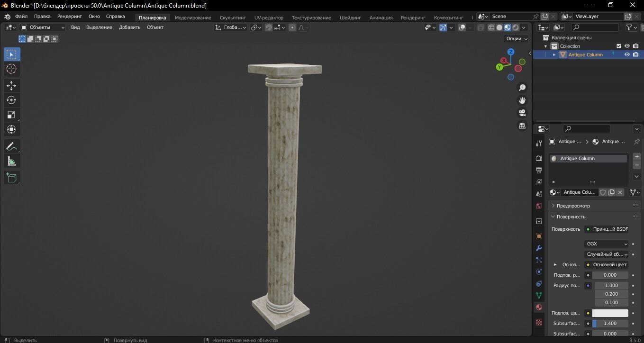Select the Select Box tool in the toolbar

(x=11, y=54)
